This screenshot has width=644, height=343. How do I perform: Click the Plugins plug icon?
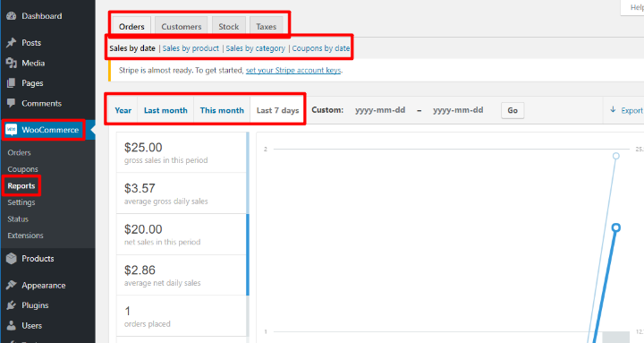[11, 305]
